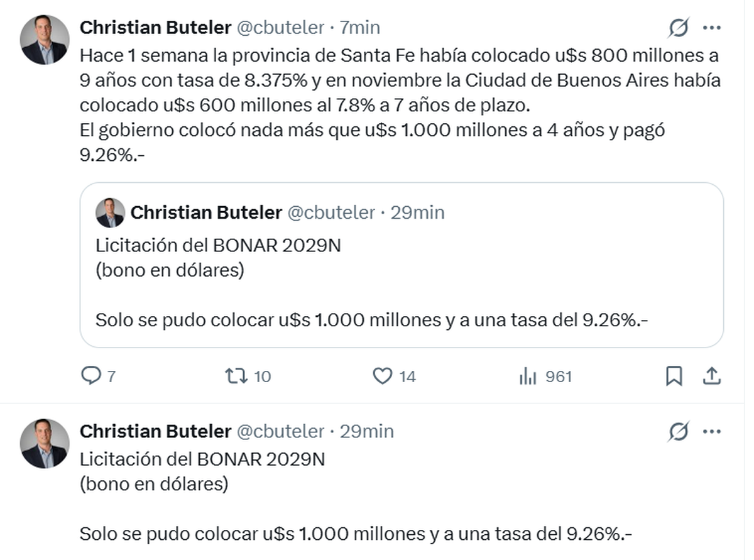Screen dimensions: 754x560
Task: Open more options on second tweet
Action: 711,432
